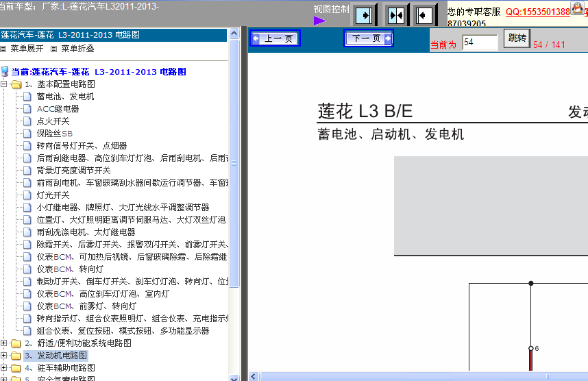Screen dimensions: 588x381
Task: Open 仪表BCM、转向灯 diagram
Action: pos(70,269)
